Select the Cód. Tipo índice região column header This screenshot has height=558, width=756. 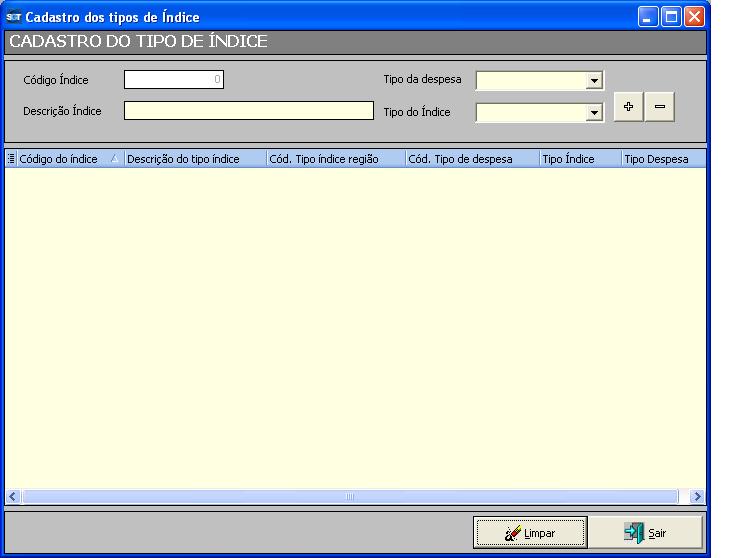pyautogui.click(x=335, y=159)
